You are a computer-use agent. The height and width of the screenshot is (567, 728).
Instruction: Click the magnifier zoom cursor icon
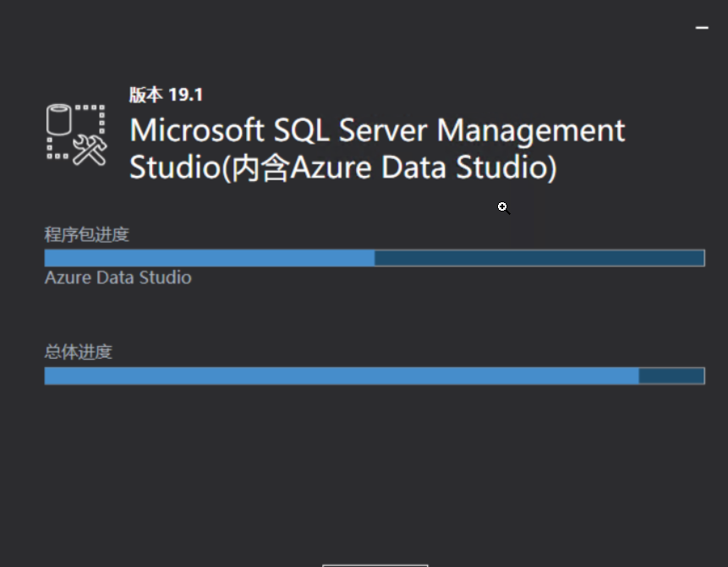[x=504, y=207]
